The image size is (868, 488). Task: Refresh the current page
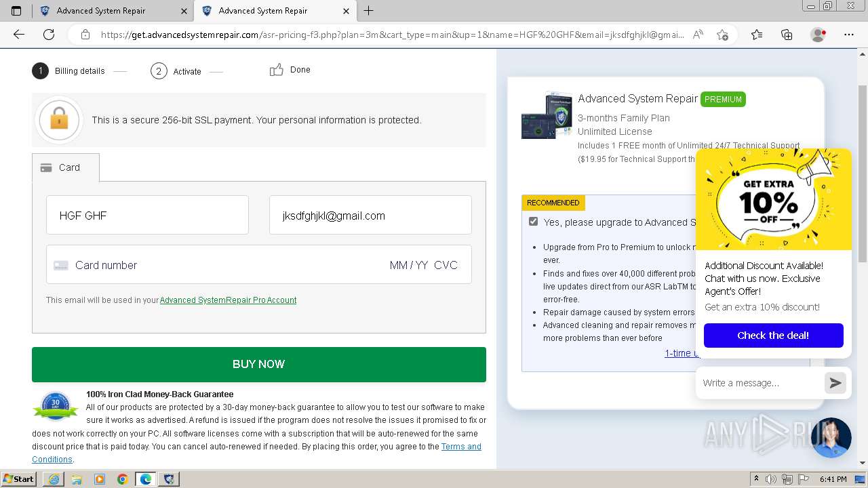[49, 35]
